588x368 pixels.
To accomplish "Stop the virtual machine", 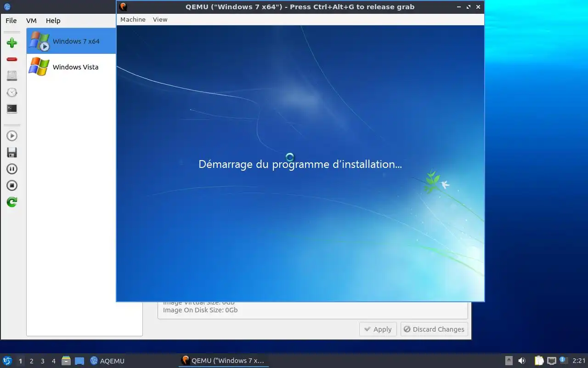I will pos(12,185).
